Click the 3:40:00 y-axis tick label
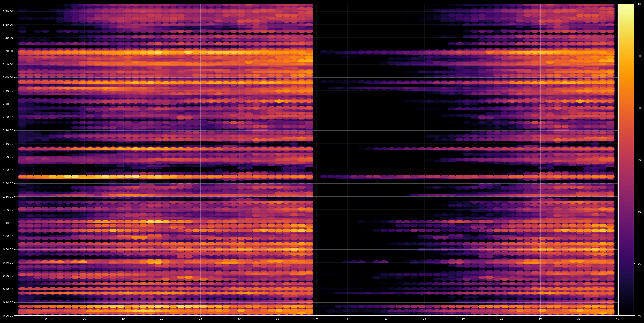This screenshot has width=644, height=323. coord(8,25)
